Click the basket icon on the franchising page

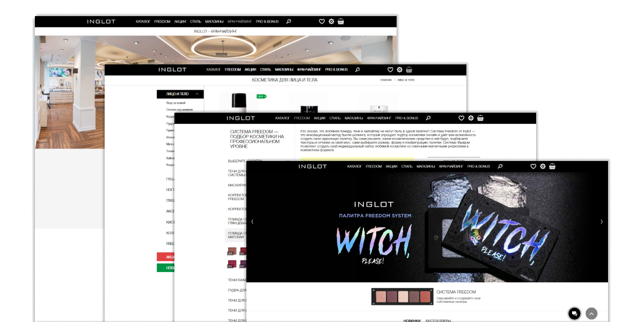(x=341, y=21)
